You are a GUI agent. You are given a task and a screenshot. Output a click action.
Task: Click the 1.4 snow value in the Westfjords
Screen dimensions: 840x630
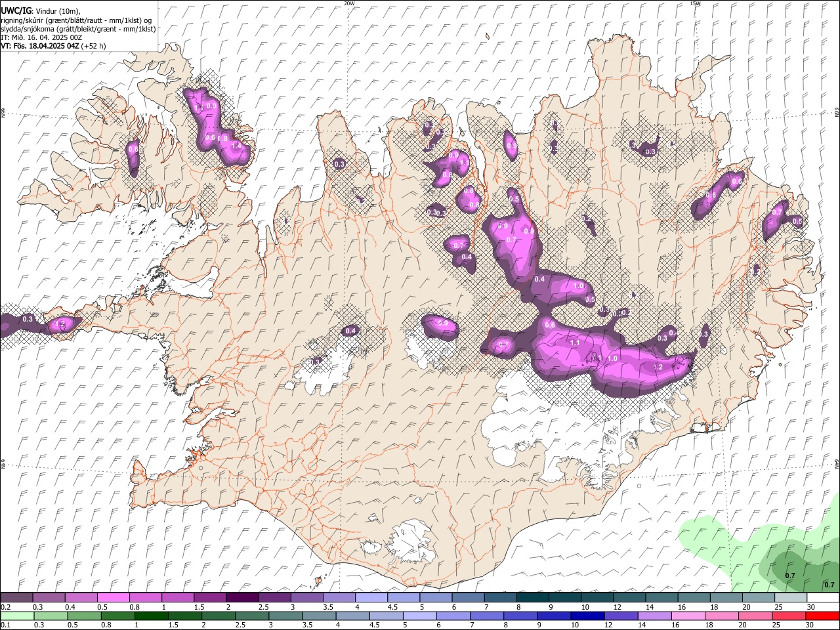(x=237, y=146)
